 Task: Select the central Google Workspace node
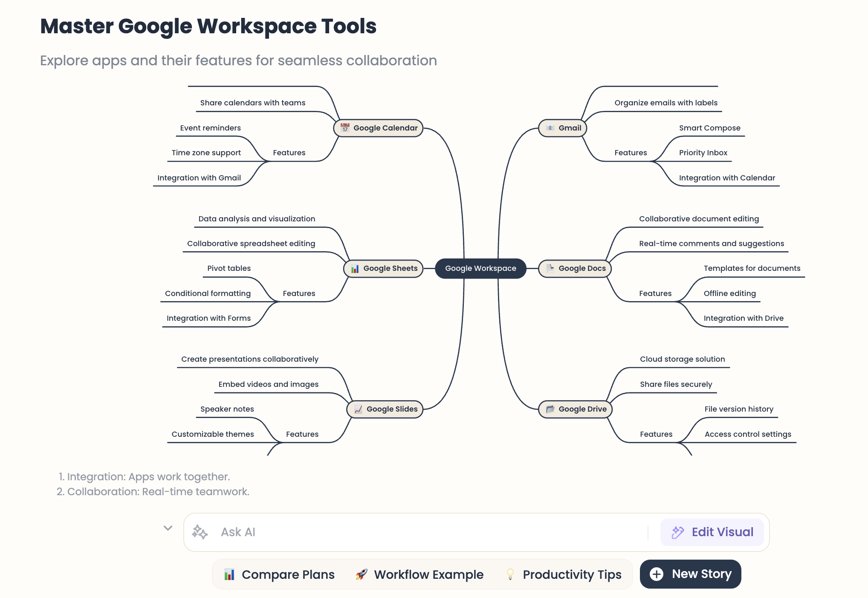(480, 268)
